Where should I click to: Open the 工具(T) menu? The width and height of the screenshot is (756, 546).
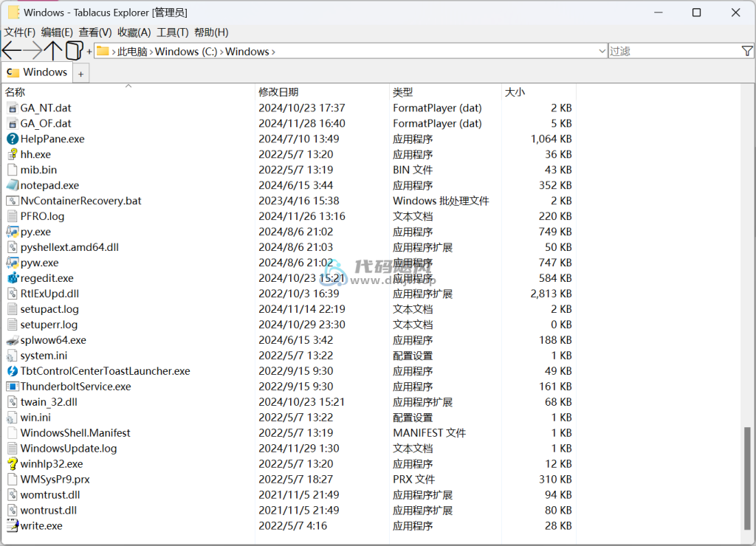click(x=172, y=32)
